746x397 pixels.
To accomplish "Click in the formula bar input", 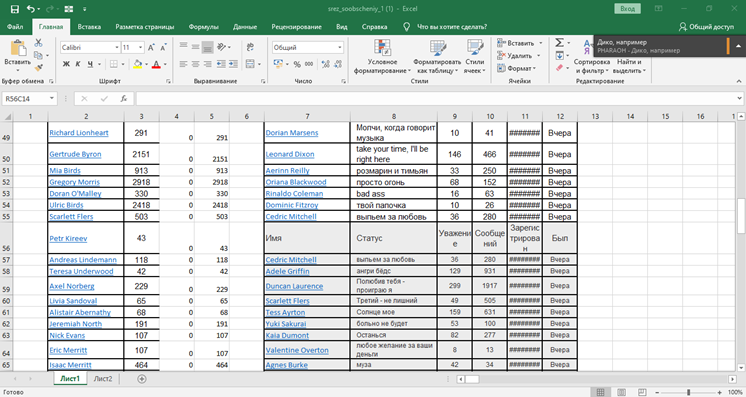I will (x=435, y=99).
